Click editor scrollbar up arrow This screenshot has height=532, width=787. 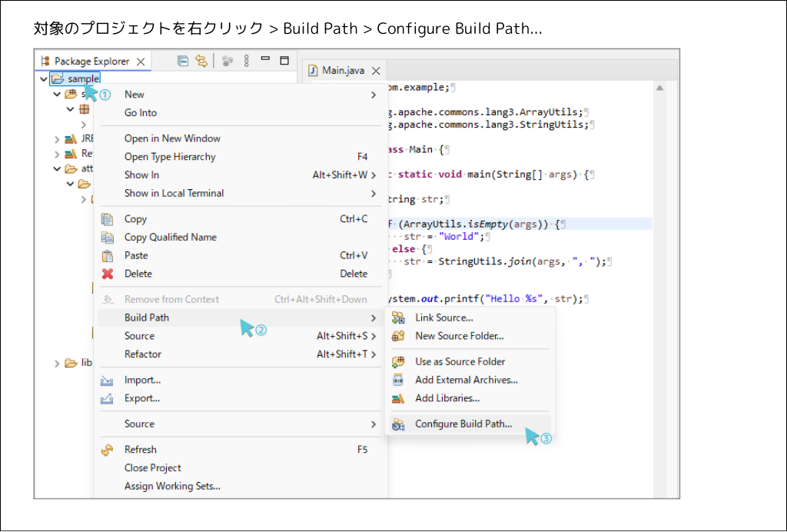point(659,88)
